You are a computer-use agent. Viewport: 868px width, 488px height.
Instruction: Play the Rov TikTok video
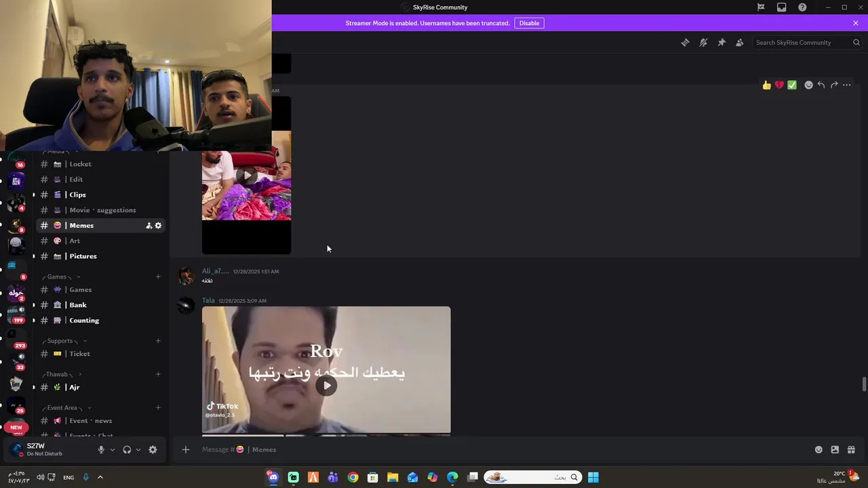click(x=326, y=386)
